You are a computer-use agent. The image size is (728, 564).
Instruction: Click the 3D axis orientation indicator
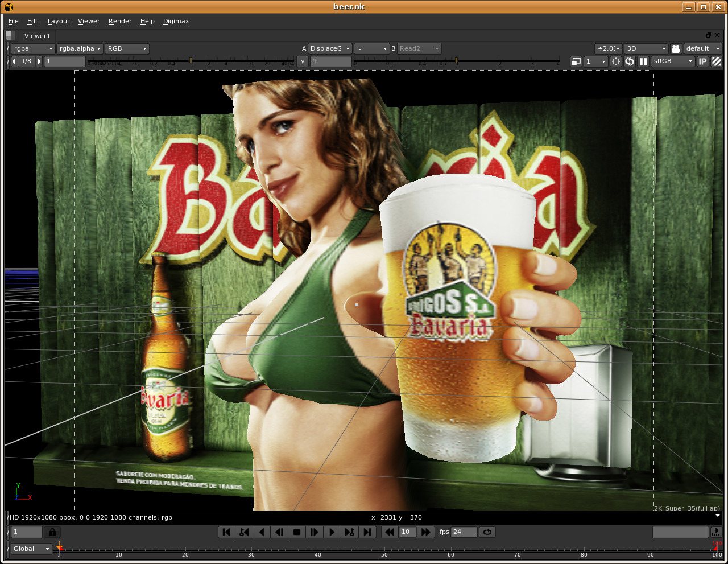tap(23, 493)
